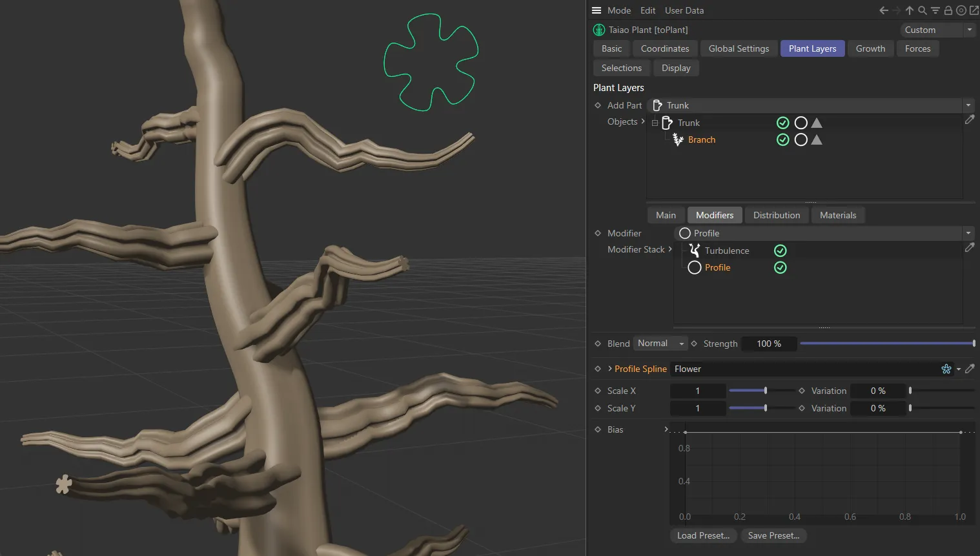Click the eyedropper icon beside the objects list

(x=969, y=120)
